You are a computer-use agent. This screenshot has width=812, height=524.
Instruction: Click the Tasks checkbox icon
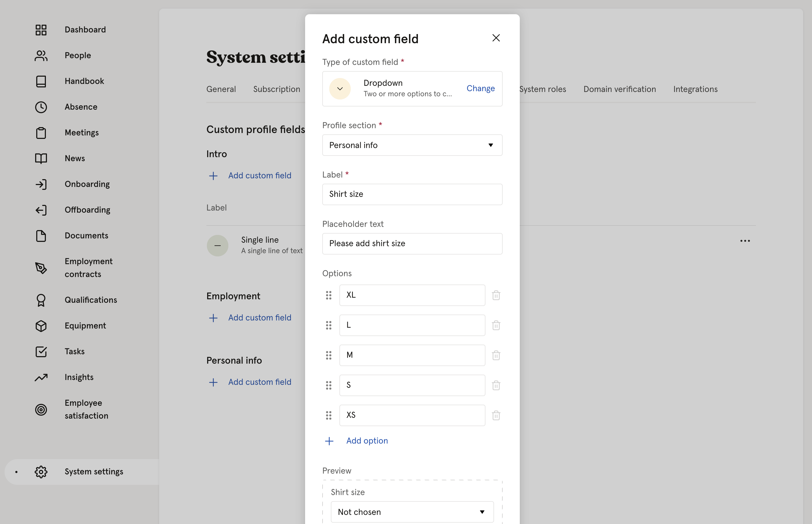point(41,352)
